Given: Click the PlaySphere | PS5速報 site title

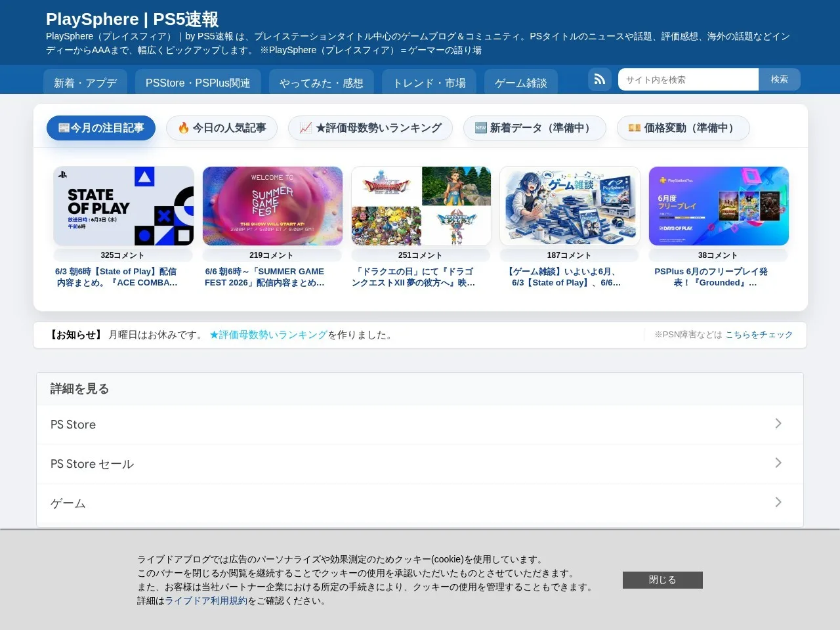Looking at the screenshot, I should (133, 19).
